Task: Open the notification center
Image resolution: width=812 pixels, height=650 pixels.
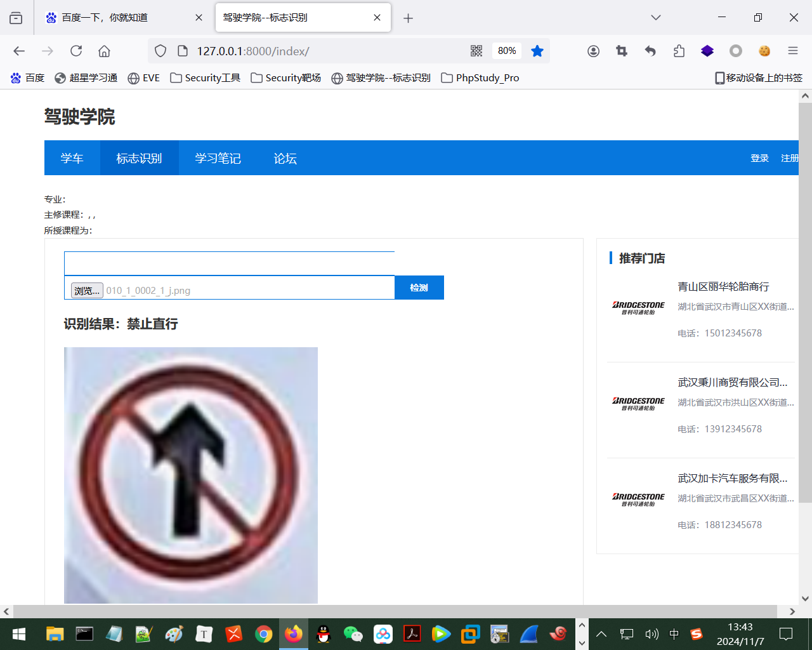Action: click(786, 634)
